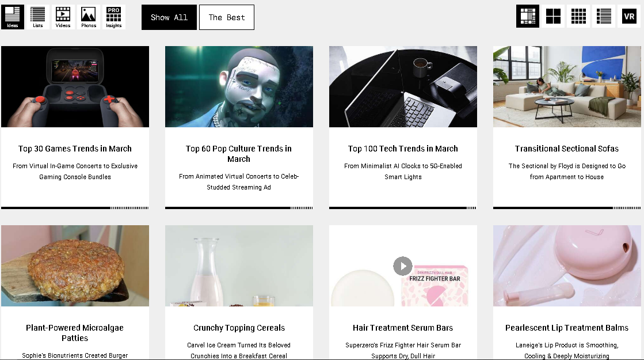Open the burger patty image
The image size is (644, 360).
point(75,266)
